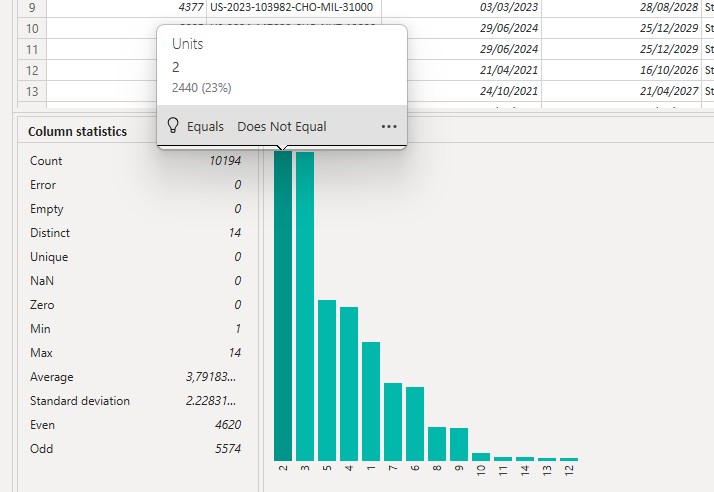
Task: Select the histogram bar for value 6
Action: [415, 424]
